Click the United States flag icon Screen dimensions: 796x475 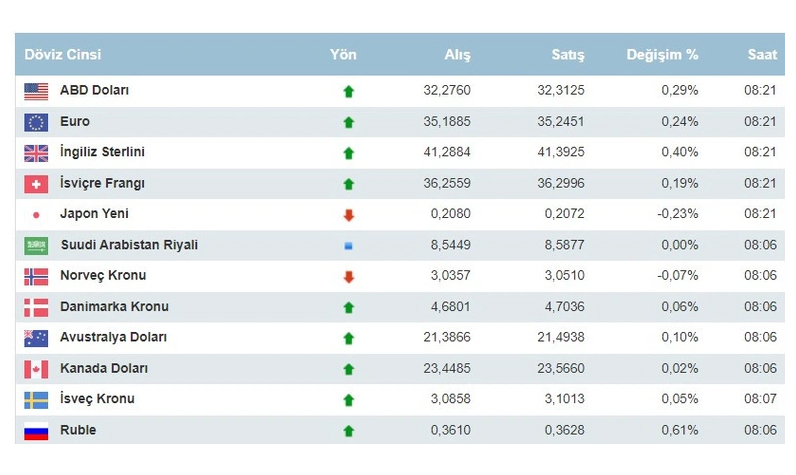pyautogui.click(x=36, y=91)
